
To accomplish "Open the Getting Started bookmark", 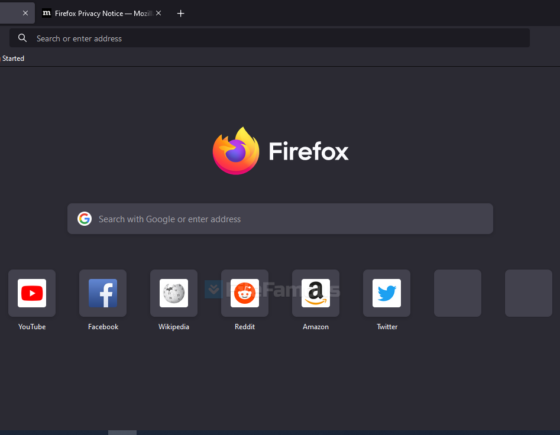I will click(12, 58).
